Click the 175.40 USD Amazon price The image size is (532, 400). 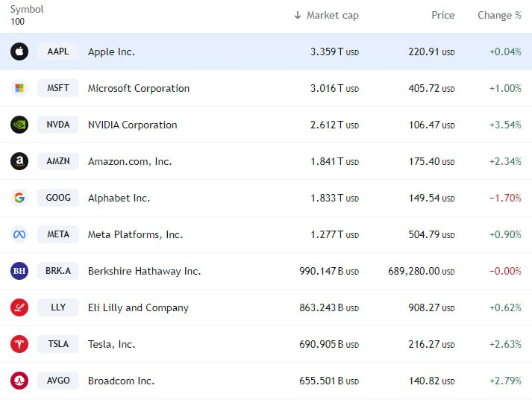[431, 161]
